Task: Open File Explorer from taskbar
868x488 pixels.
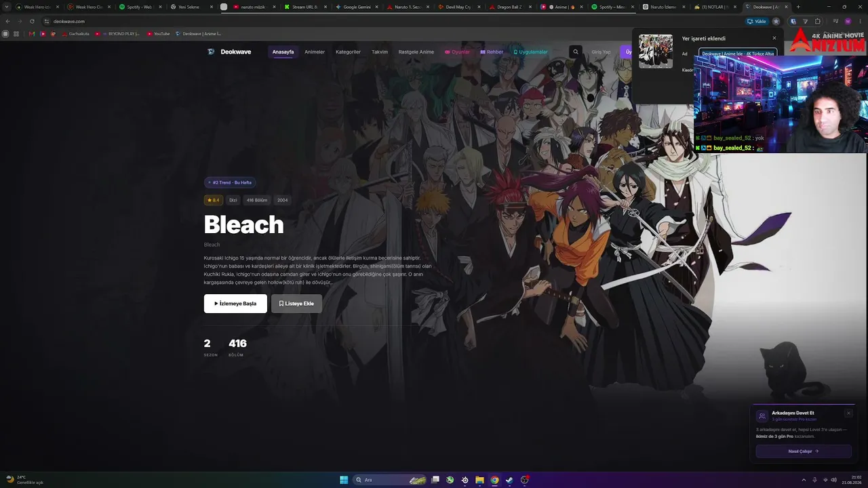Action: click(x=479, y=480)
